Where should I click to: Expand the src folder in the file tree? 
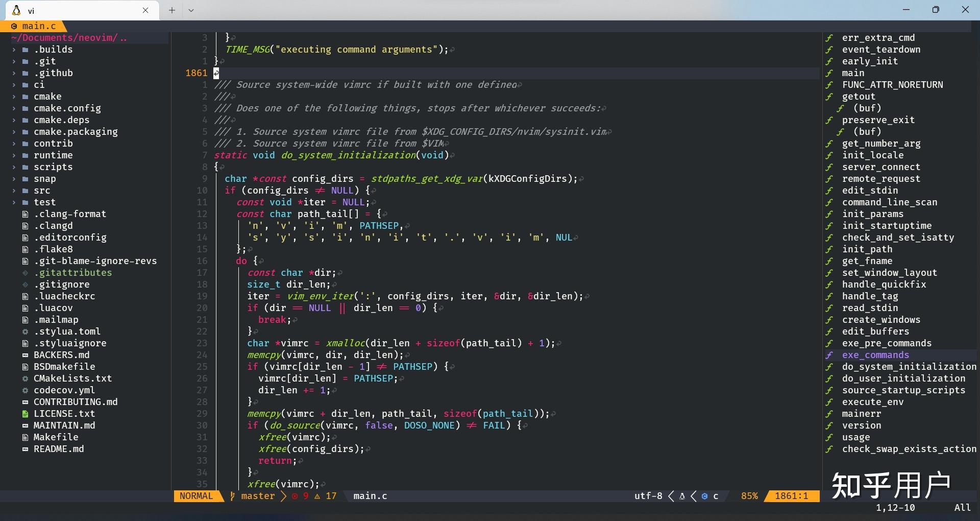(x=14, y=191)
